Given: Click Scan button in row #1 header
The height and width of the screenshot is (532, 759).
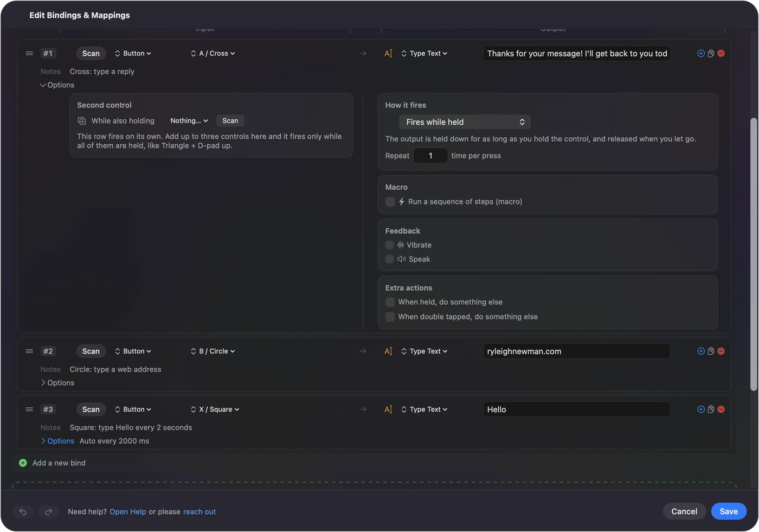Looking at the screenshot, I should pyautogui.click(x=91, y=53).
